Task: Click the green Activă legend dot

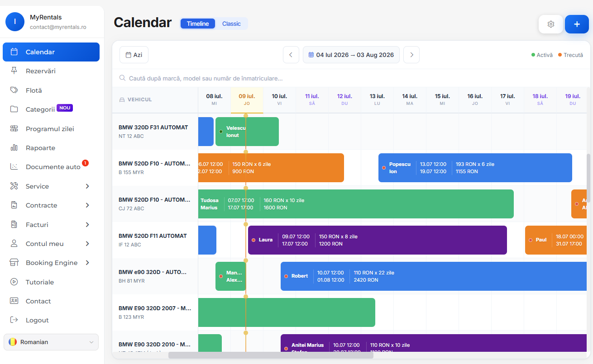Action: pos(533,55)
